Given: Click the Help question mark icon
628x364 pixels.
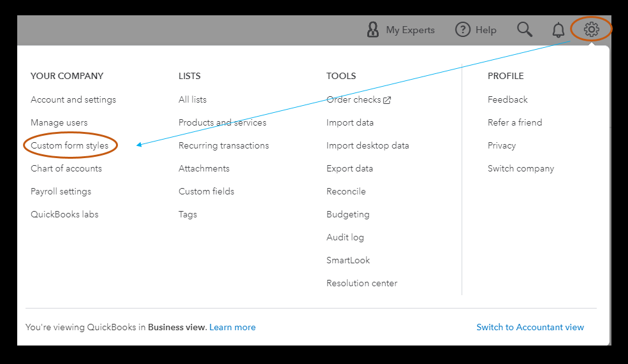Looking at the screenshot, I should tap(463, 29).
